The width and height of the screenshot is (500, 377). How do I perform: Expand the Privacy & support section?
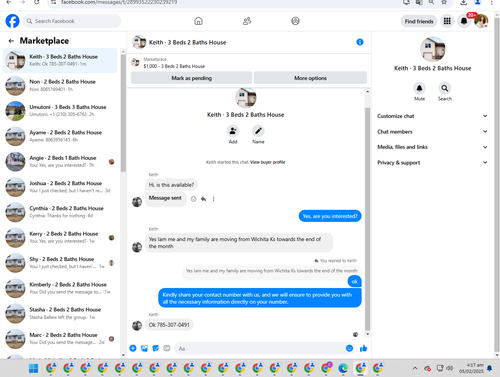(x=432, y=163)
